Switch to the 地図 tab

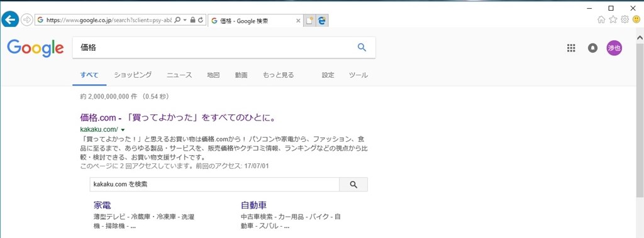(214, 75)
